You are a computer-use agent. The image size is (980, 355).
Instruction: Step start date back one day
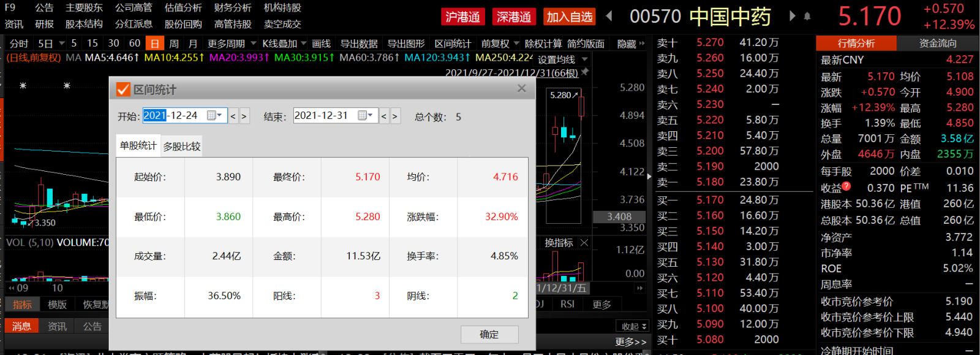point(233,116)
